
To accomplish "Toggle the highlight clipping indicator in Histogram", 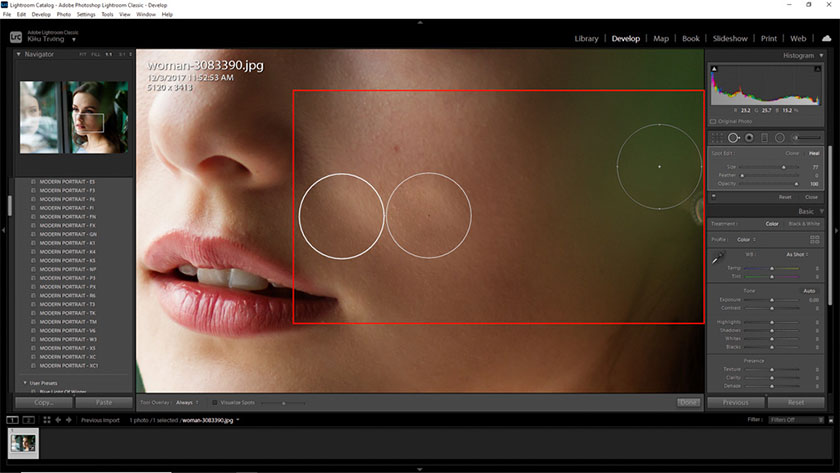I will 818,69.
